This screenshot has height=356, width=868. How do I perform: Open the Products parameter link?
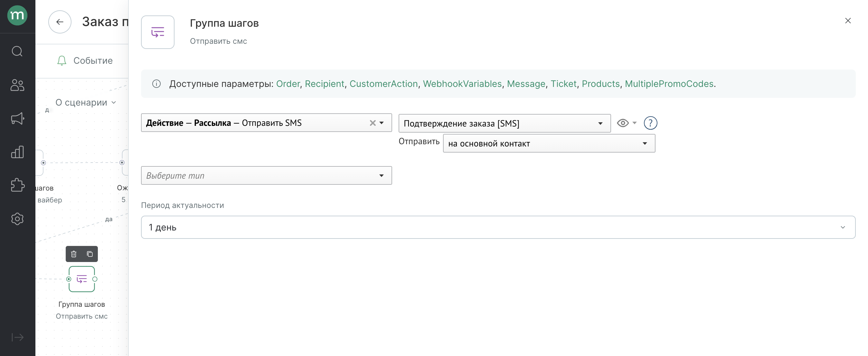[600, 83]
